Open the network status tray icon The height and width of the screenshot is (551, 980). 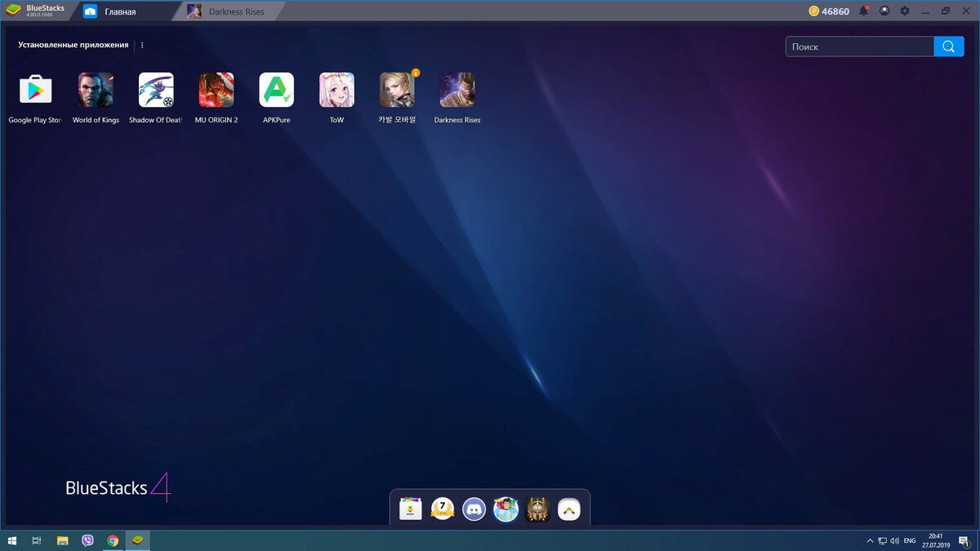point(883,540)
